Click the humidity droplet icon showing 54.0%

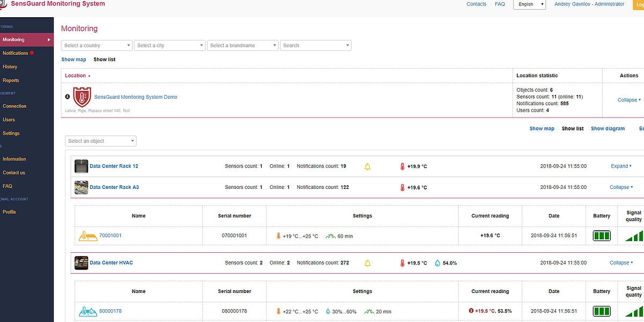(437, 263)
